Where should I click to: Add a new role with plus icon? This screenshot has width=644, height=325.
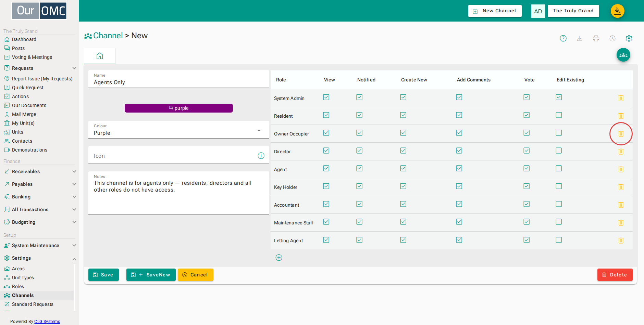click(279, 258)
